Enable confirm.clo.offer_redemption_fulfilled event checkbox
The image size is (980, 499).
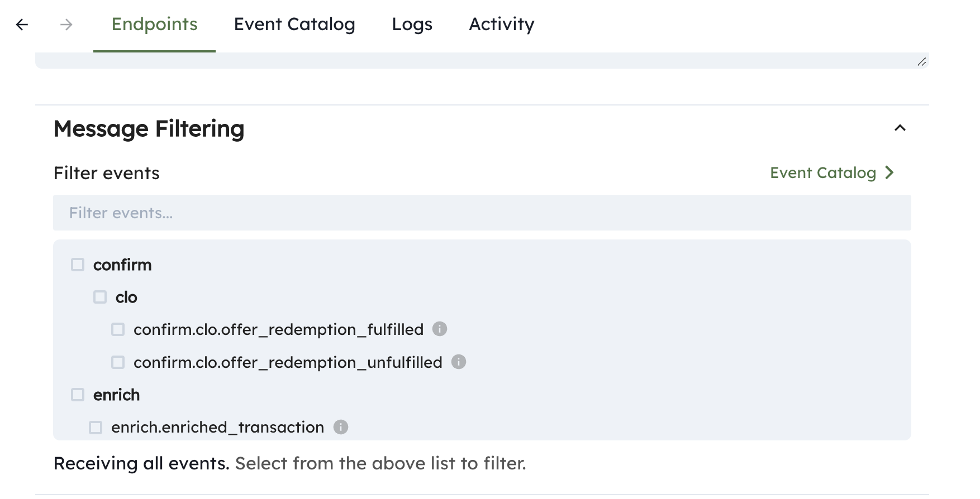(x=118, y=329)
